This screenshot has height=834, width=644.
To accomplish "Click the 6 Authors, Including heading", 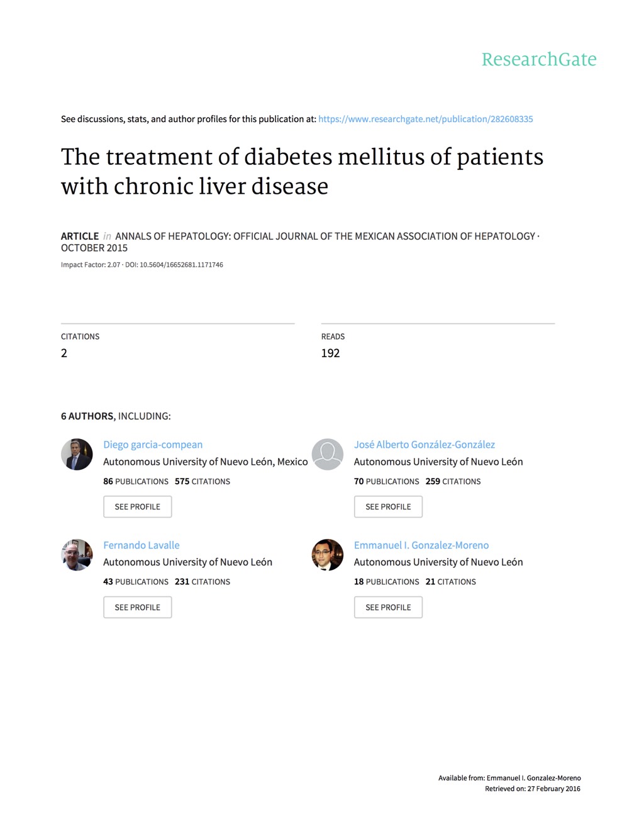I will tap(116, 416).
